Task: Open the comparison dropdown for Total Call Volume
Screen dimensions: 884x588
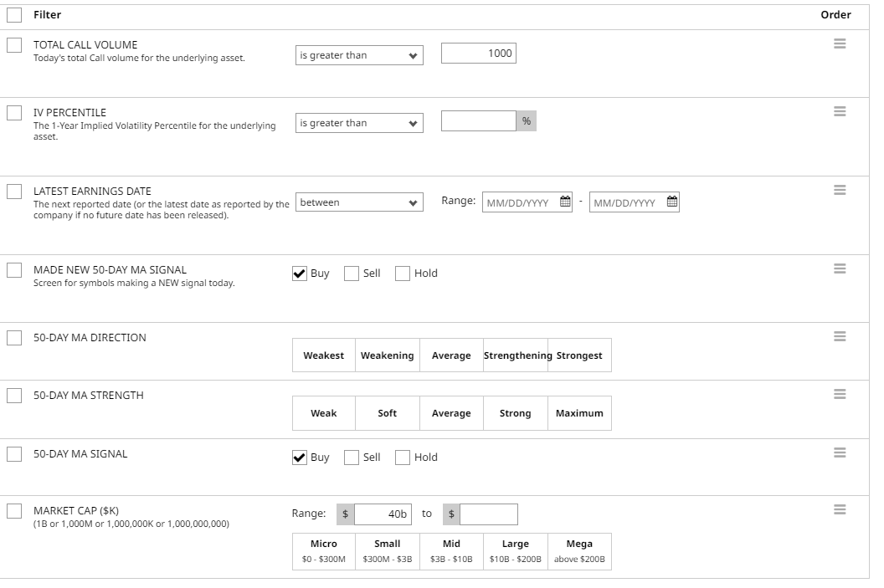Action: [358, 54]
